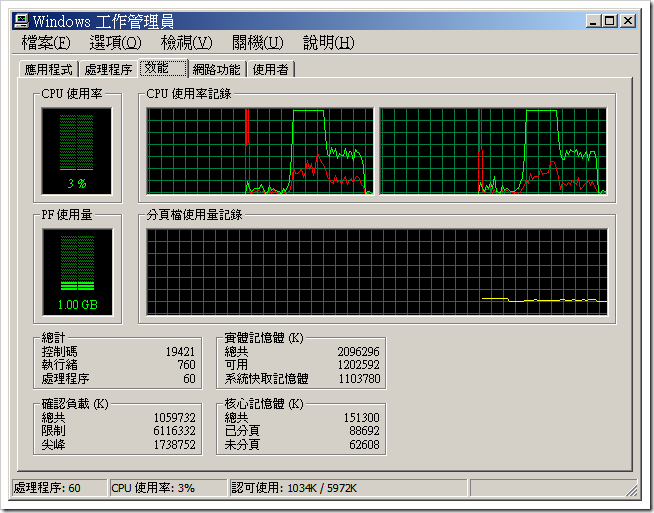
Task: Click the 處理程序: 60 status bar panel
Action: (60, 488)
